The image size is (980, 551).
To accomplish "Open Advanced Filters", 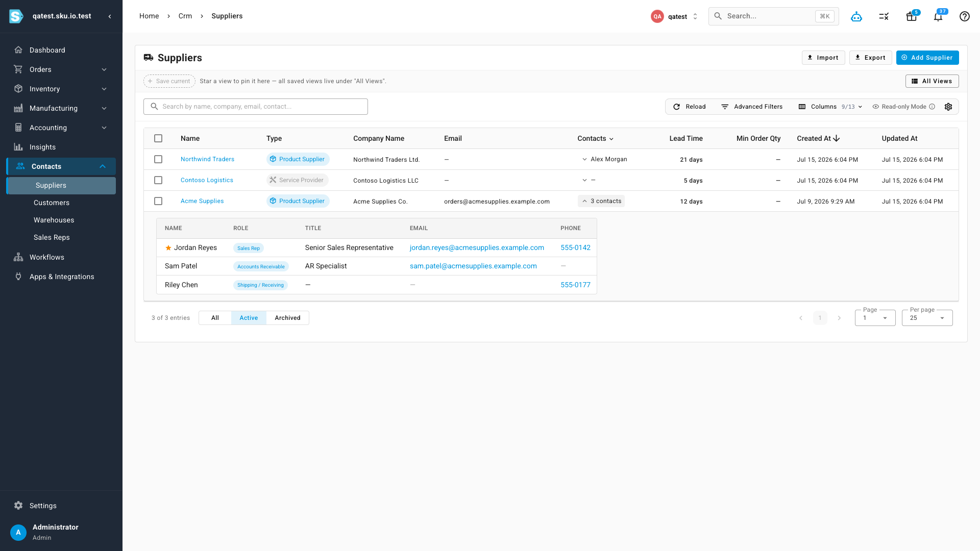I will (752, 107).
